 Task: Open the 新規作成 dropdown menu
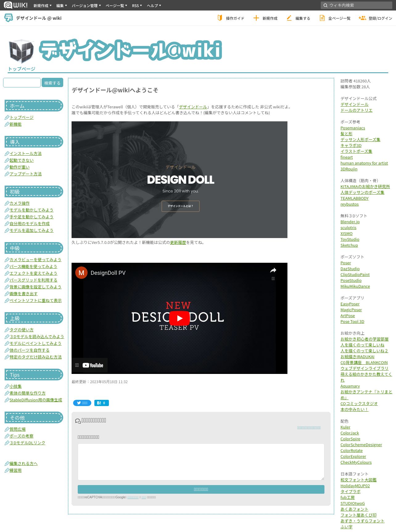coord(43,6)
